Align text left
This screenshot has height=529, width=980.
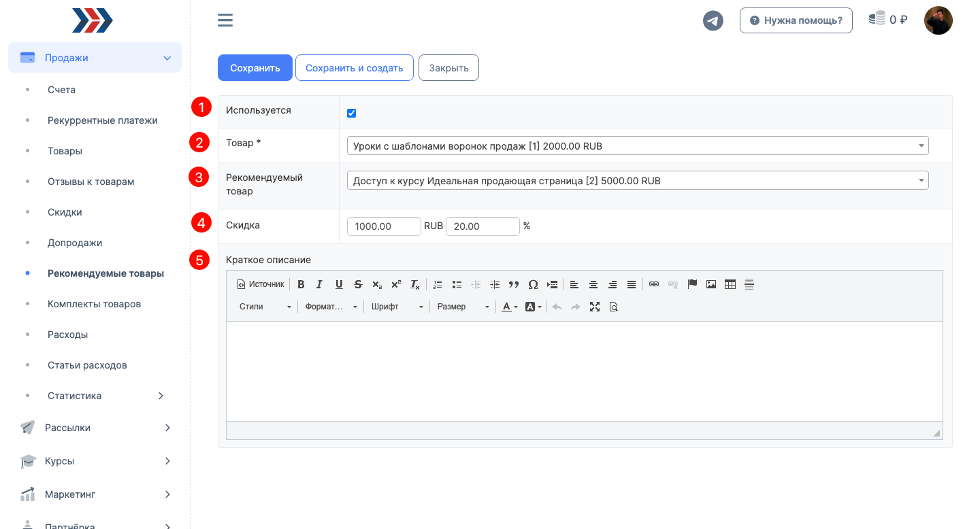coord(574,284)
